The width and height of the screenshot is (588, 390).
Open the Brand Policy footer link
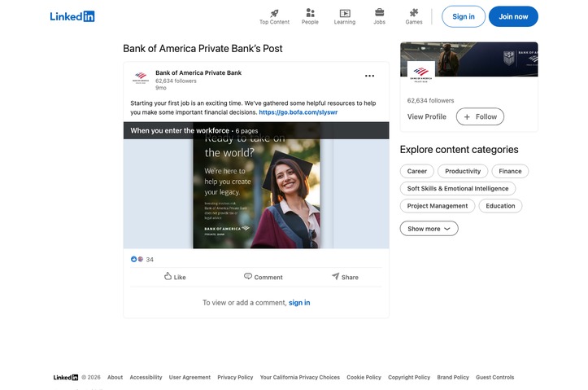453,377
